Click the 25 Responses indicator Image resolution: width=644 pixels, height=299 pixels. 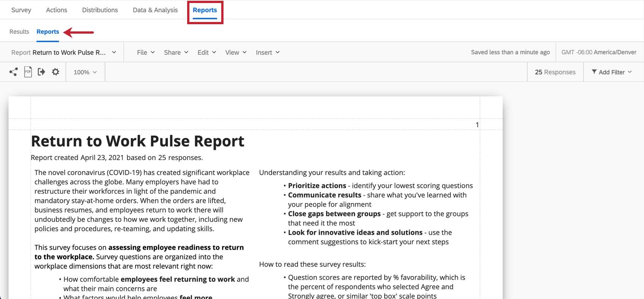[555, 72]
